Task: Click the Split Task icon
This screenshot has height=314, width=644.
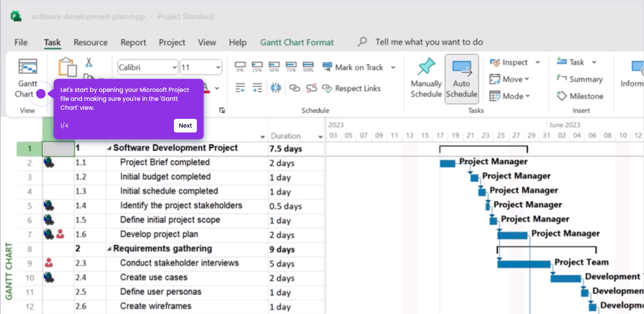Action: [276, 88]
